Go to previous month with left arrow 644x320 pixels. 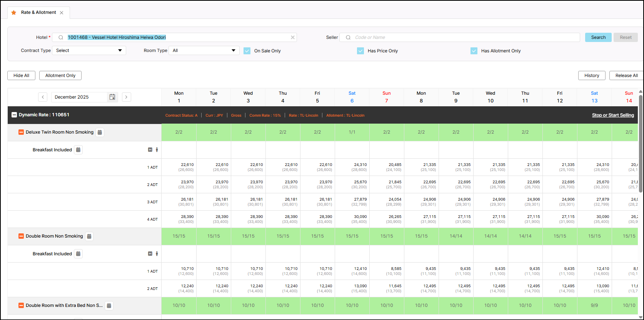pos(43,97)
